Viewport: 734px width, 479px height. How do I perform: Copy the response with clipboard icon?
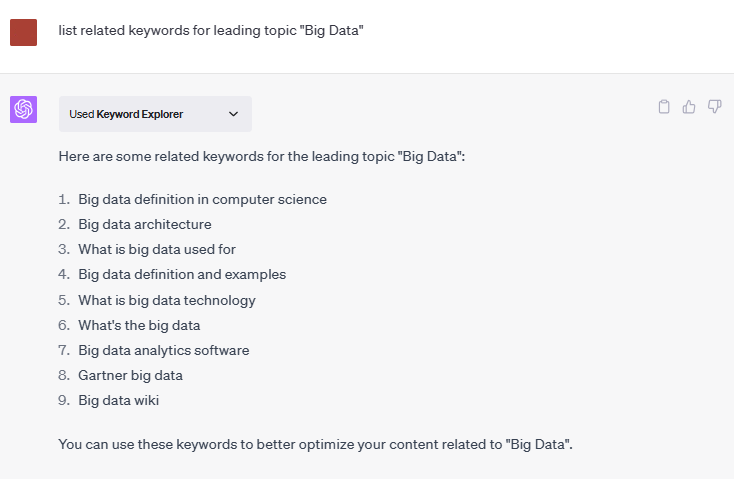pos(664,107)
